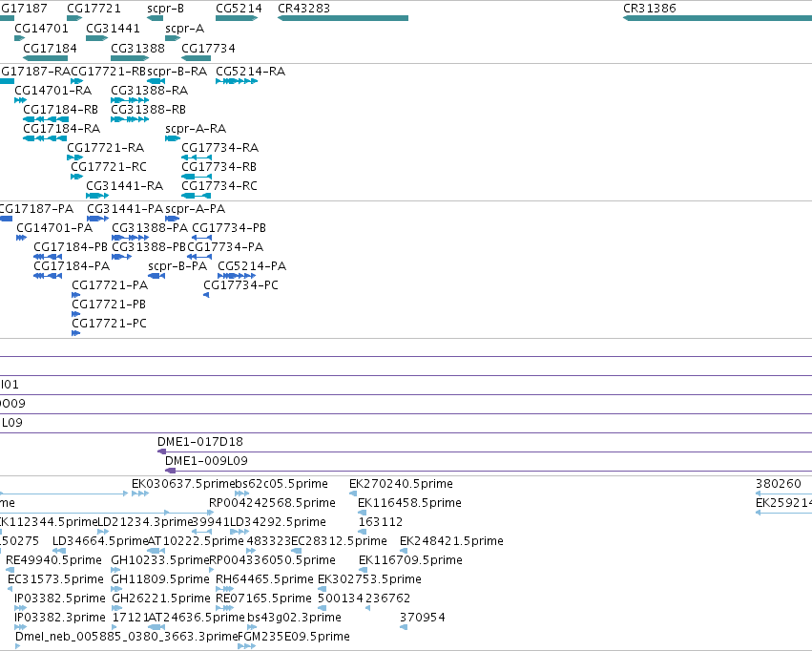Image resolution: width=812 pixels, height=651 pixels.
Task: Click EST 380260
Action: pyautogui.click(x=784, y=493)
